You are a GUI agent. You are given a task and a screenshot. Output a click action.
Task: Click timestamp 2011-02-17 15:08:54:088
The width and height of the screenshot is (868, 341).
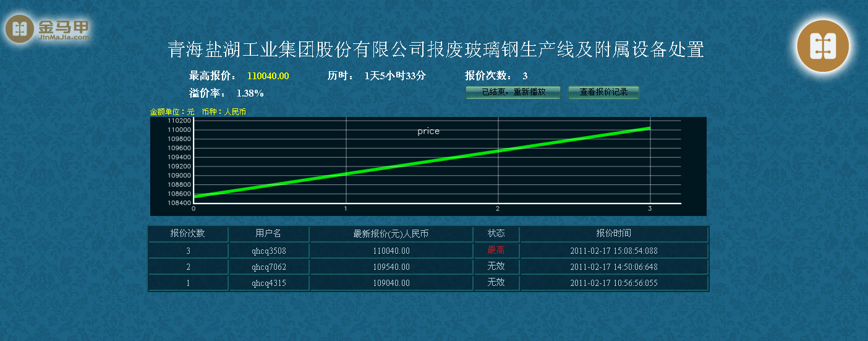click(614, 251)
